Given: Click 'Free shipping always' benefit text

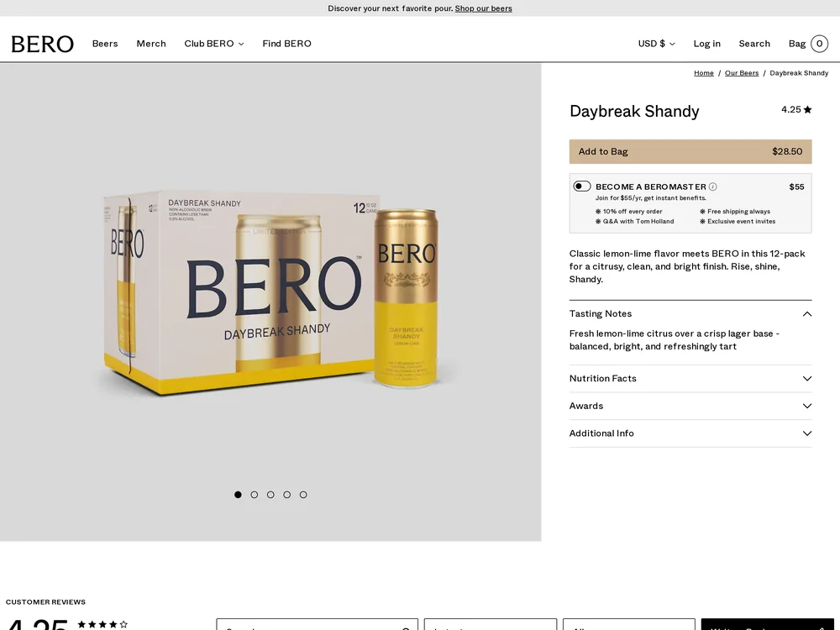Looking at the screenshot, I should coord(738,211).
